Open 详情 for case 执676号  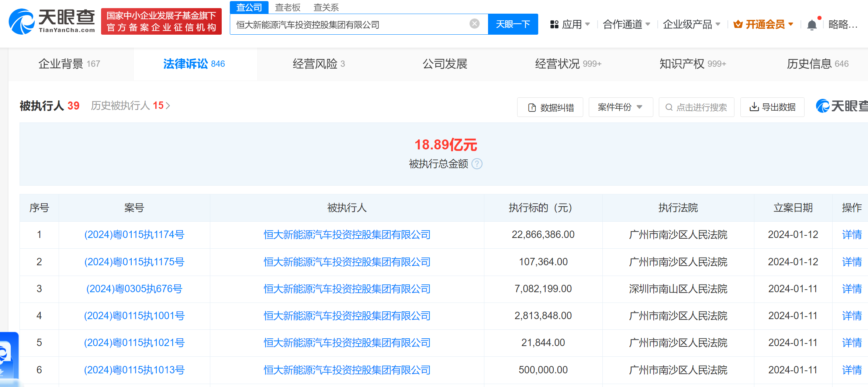852,289
